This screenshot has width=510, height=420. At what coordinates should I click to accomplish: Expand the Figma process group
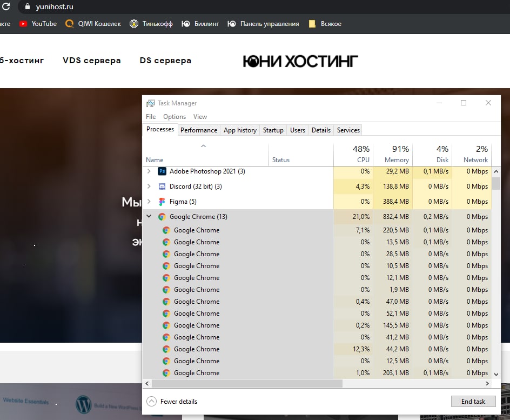[x=149, y=202]
